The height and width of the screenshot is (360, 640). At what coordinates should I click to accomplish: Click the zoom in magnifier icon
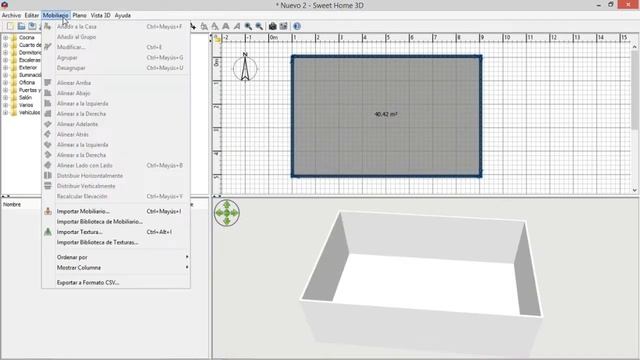point(248,26)
